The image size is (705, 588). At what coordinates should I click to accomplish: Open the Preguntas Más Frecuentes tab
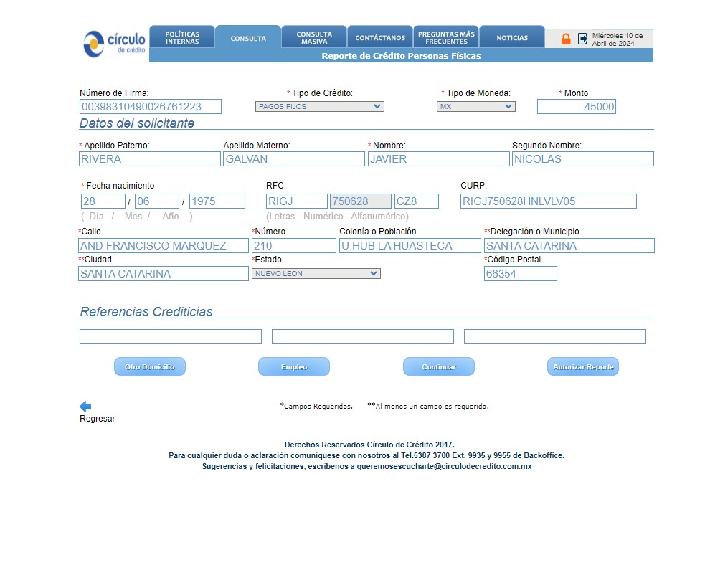[x=446, y=38]
